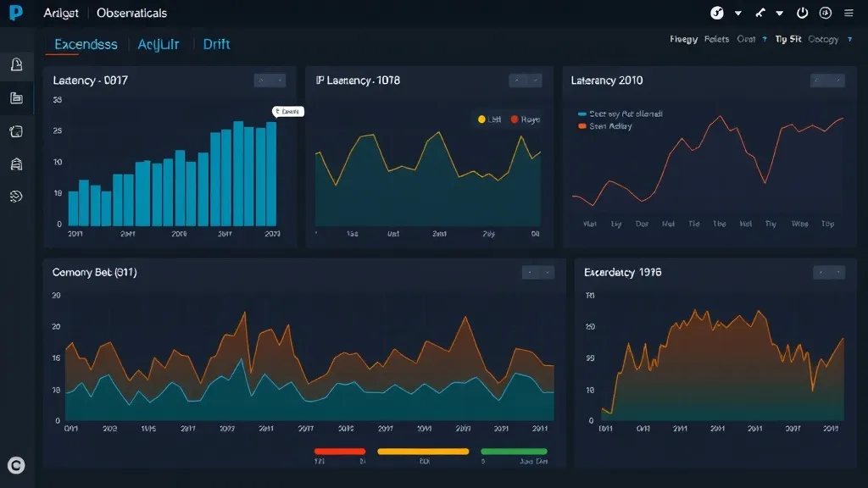Switch to the Excendsss tab
Screen dimensions: 868x488
(x=86, y=44)
